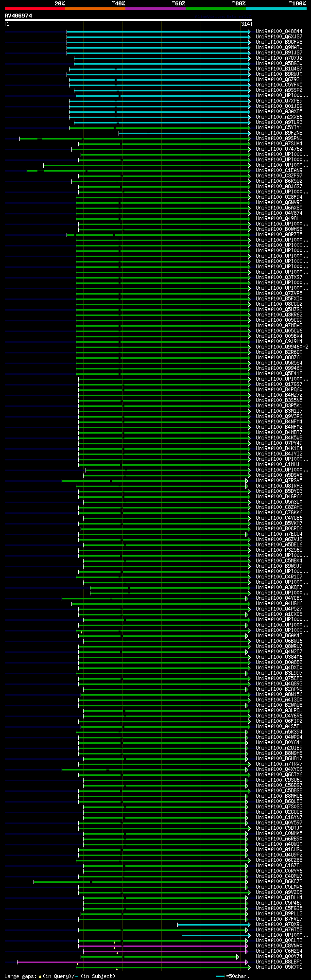Click the cyan ~100% identity legend bar
The image size is (311, 980).
276,9
